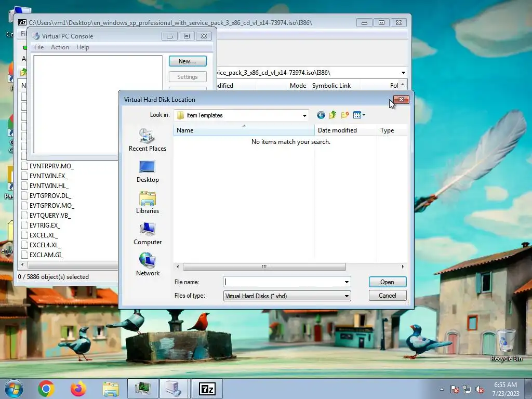
Task: Jump to Desktop in dialog sidebar
Action: pyautogui.click(x=148, y=171)
